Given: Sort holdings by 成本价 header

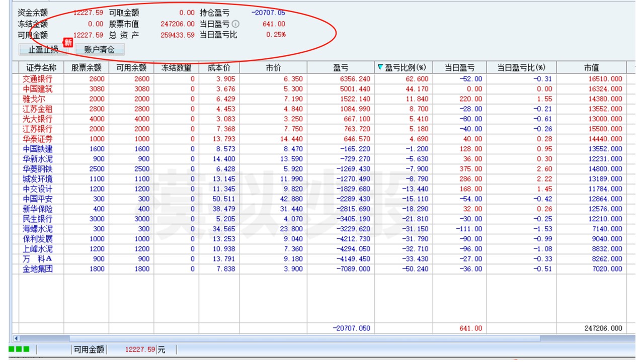Looking at the screenshot, I should click(x=219, y=68).
